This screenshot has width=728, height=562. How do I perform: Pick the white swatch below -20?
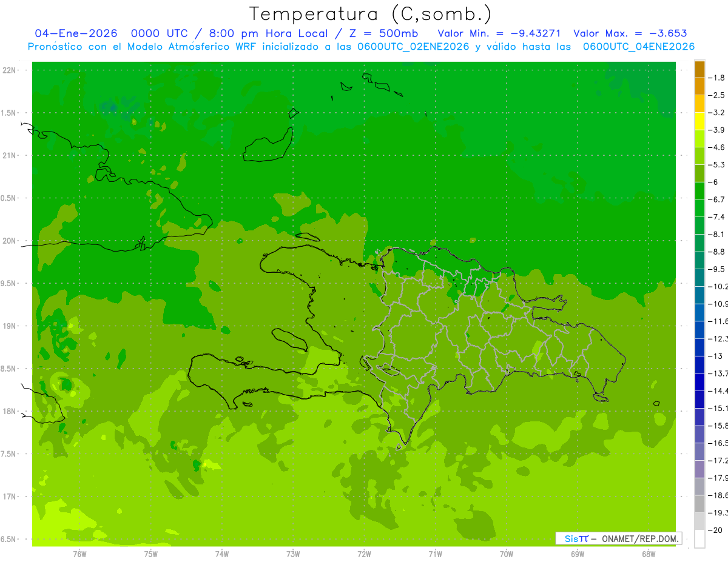click(x=699, y=538)
